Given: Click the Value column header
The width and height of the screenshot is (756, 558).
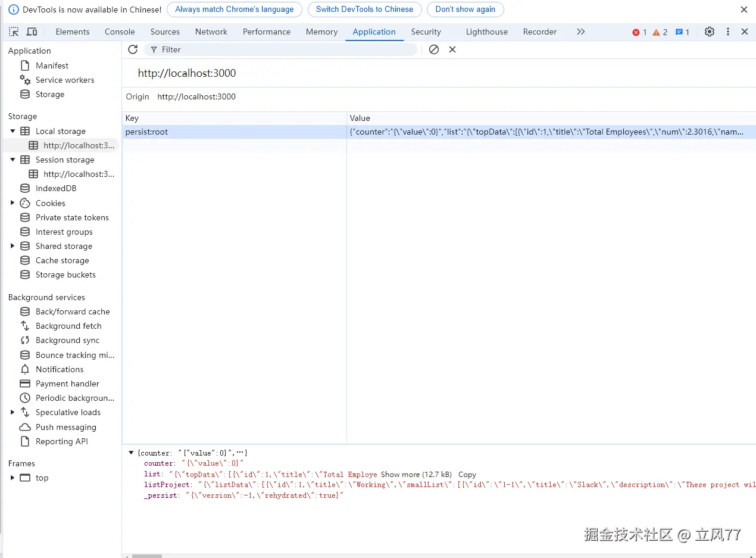Looking at the screenshot, I should click(551, 118).
